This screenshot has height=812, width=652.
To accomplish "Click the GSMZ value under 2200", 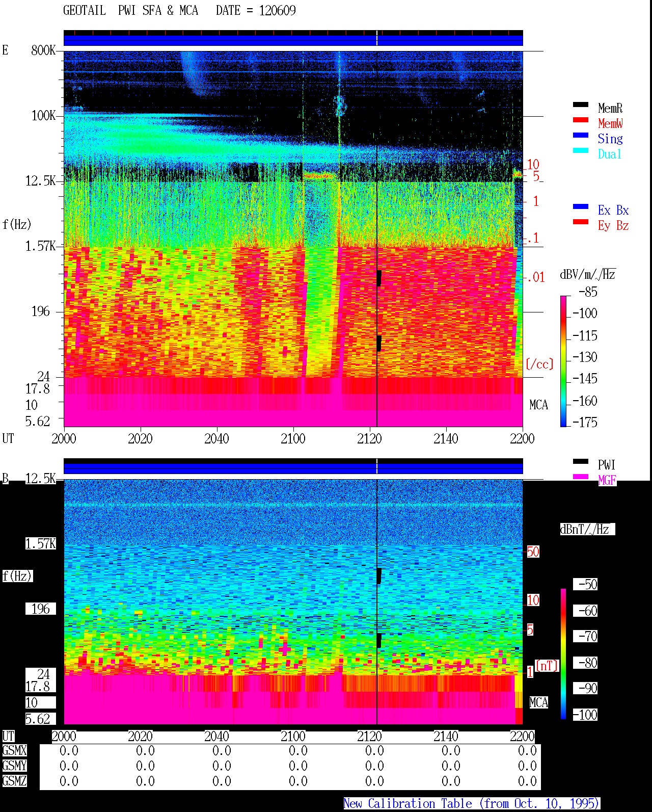I will coord(527,781).
